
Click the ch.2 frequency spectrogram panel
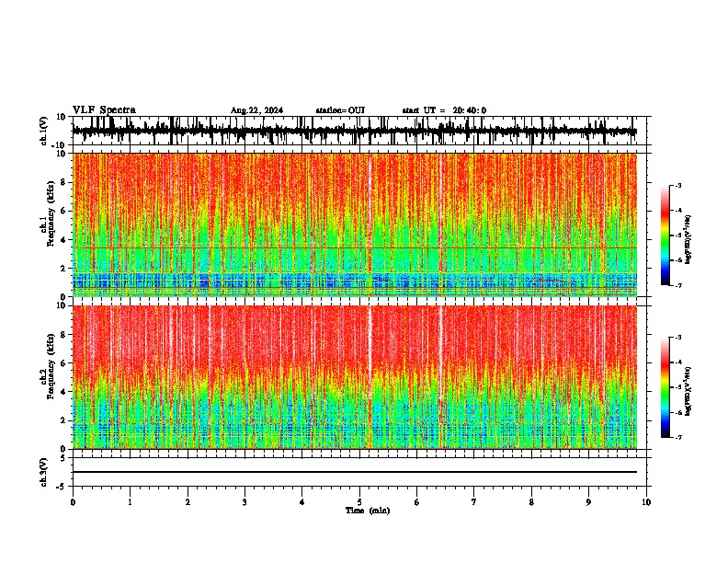click(354, 377)
